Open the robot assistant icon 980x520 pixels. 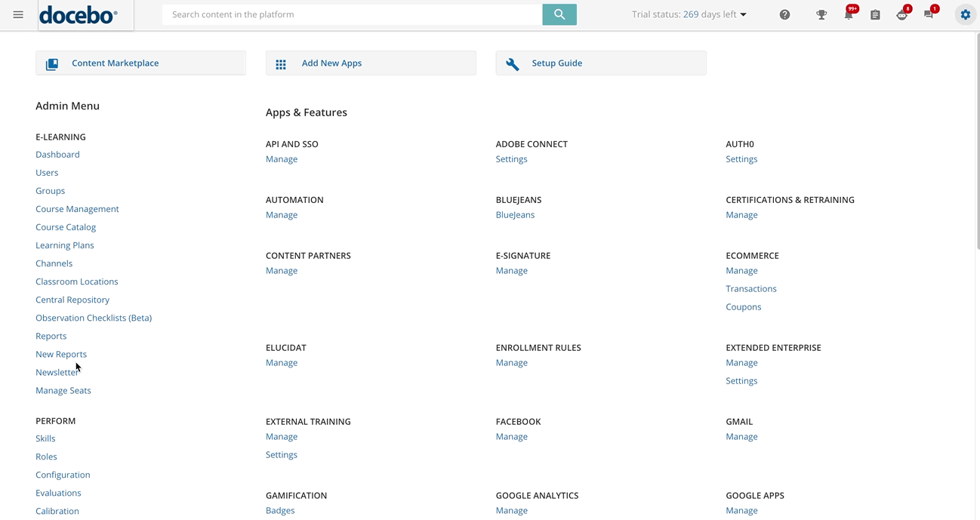pos(901,15)
